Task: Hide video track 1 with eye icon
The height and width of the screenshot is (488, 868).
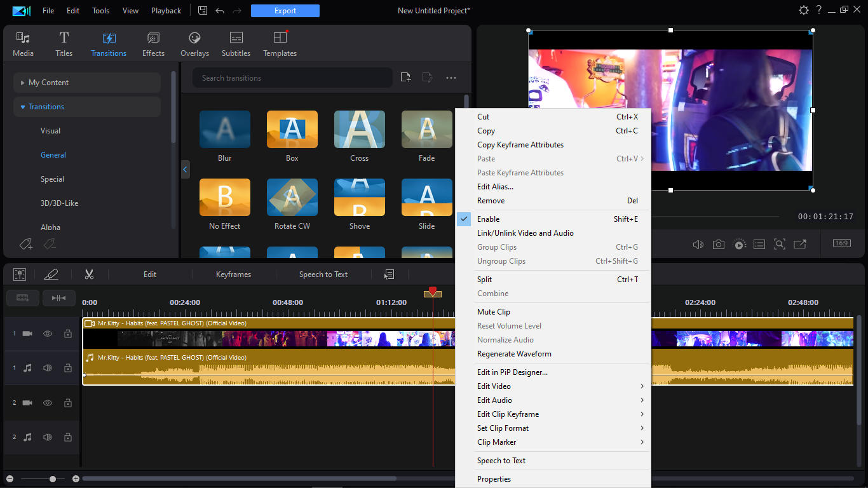Action: [48, 334]
